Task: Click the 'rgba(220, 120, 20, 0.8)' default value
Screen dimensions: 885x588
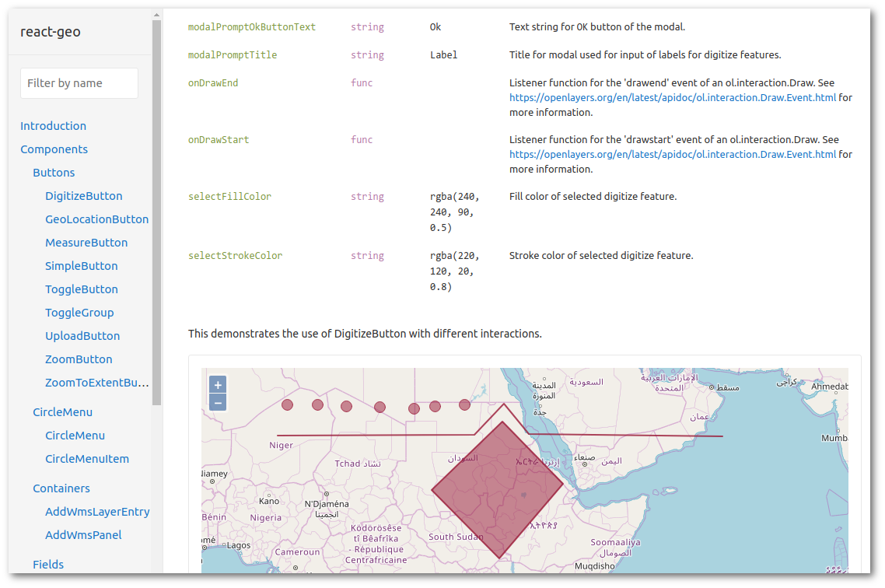Action: tap(454, 271)
